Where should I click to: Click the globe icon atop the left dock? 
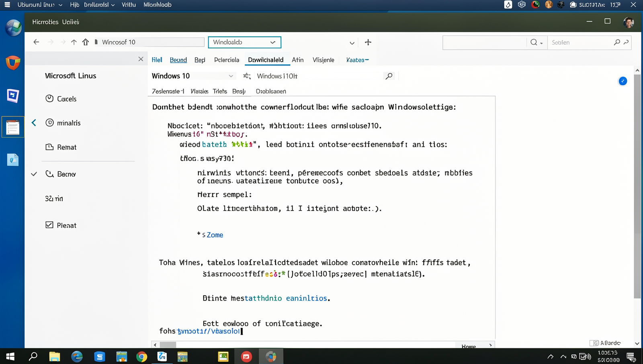[x=13, y=28]
